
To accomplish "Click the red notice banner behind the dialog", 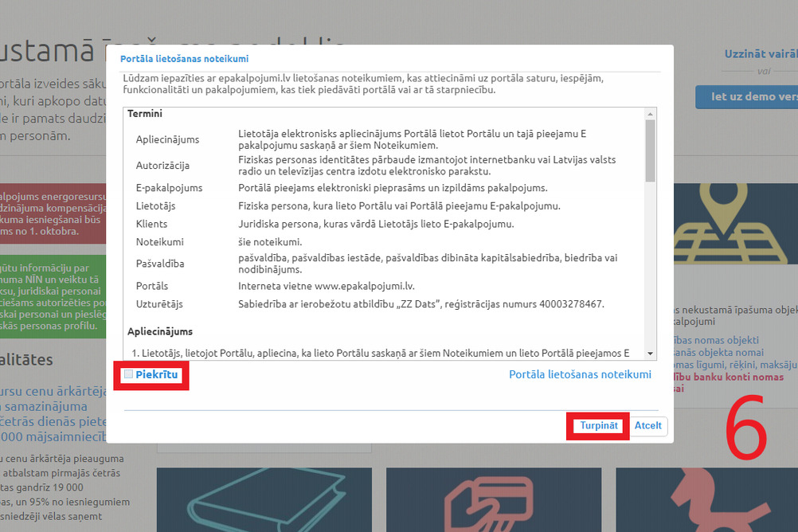I will pos(53,213).
